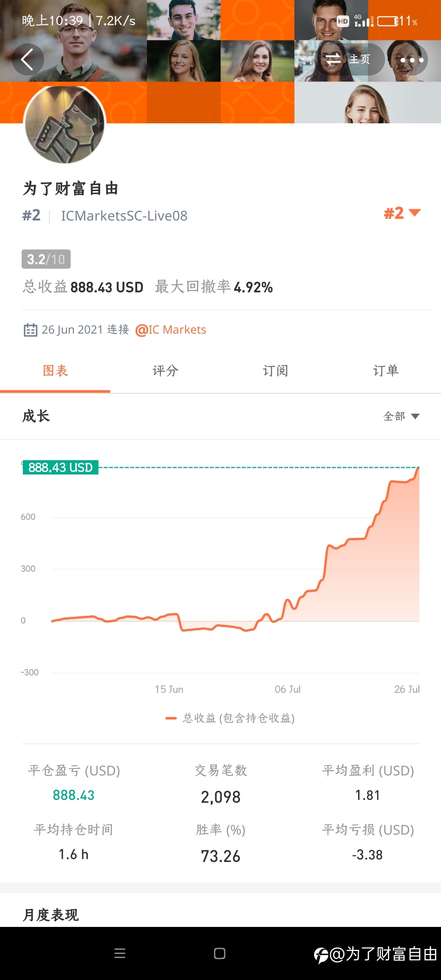Switch to the 订单 tab
This screenshot has width=441, height=980.
coord(386,371)
